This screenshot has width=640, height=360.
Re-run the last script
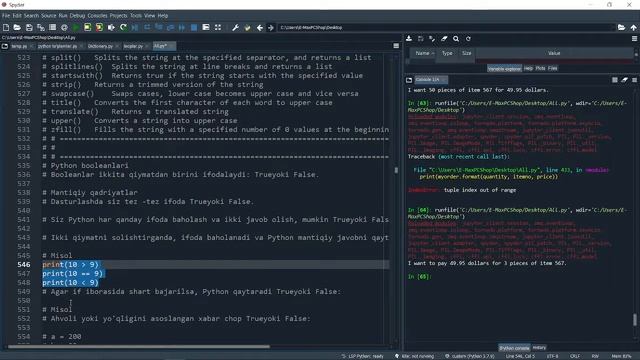click(123, 27)
